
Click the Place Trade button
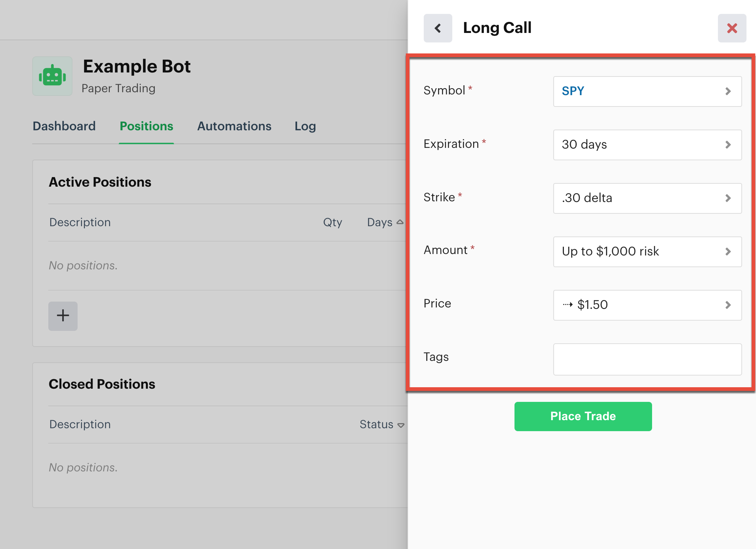tap(583, 417)
